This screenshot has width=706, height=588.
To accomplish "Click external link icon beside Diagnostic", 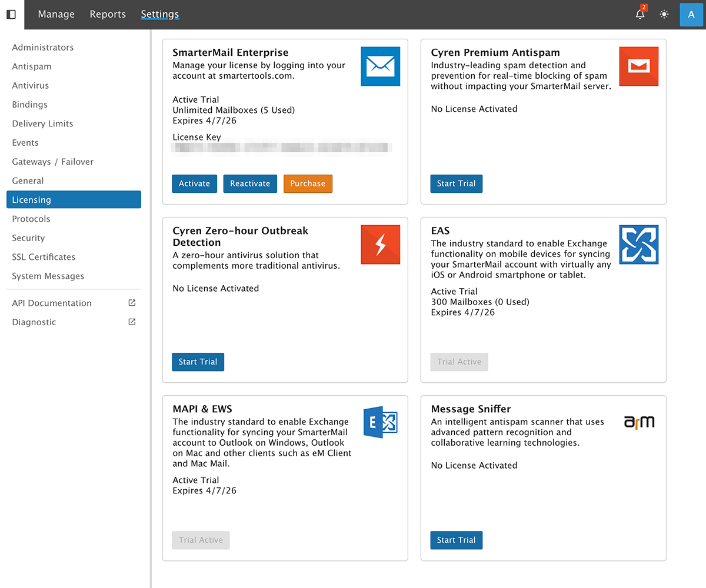I will [x=132, y=322].
